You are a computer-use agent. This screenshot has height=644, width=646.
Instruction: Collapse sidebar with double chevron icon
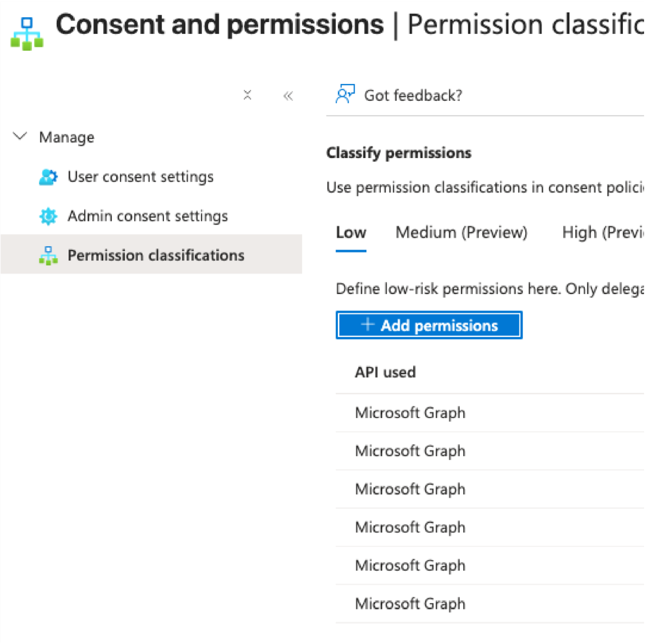pos(288,96)
